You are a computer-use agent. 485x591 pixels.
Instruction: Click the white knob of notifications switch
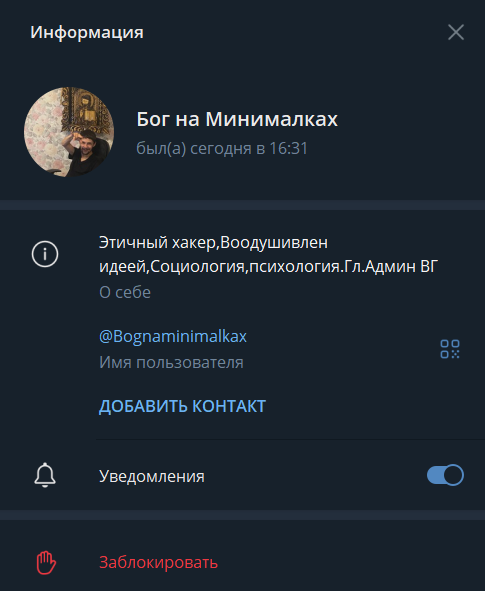(x=453, y=475)
